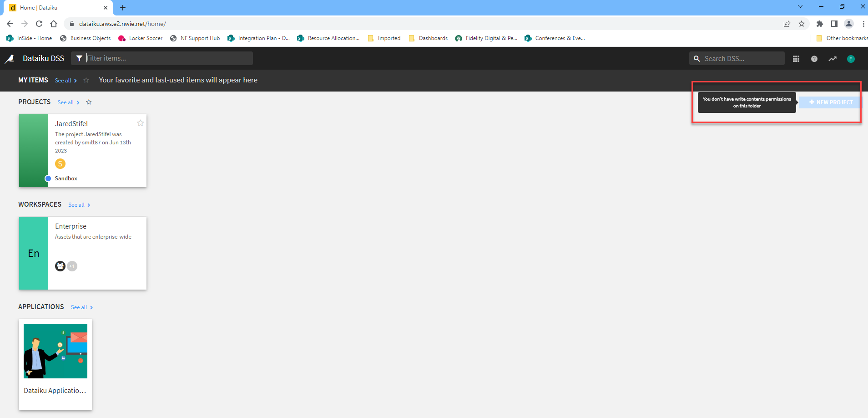The width and height of the screenshot is (868, 418).
Task: Open the Dataiku Application thumbnail
Action: pyautogui.click(x=56, y=351)
